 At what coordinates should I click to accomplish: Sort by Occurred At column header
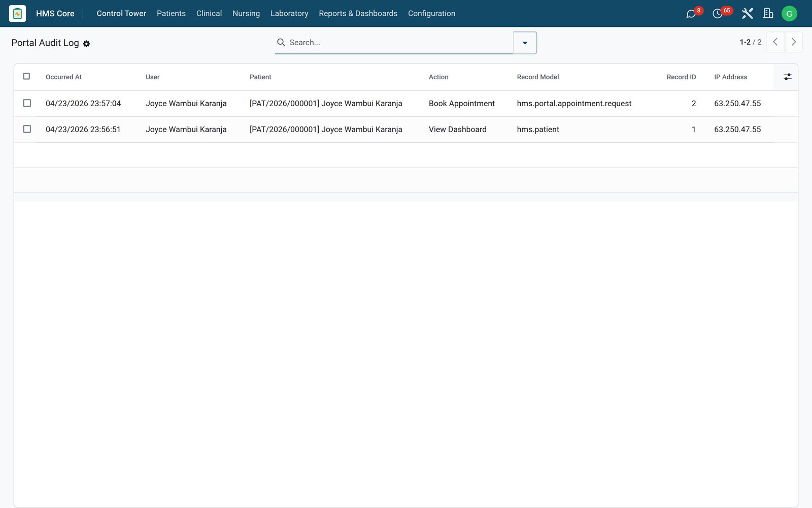click(63, 77)
